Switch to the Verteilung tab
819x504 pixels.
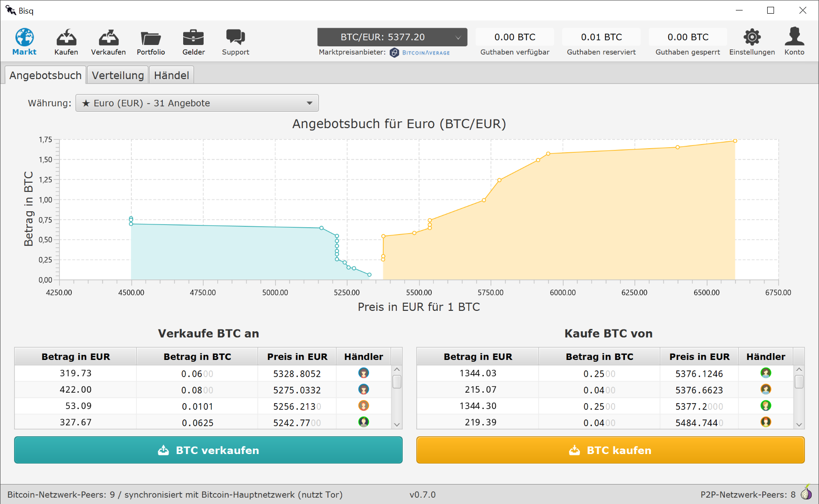click(118, 75)
